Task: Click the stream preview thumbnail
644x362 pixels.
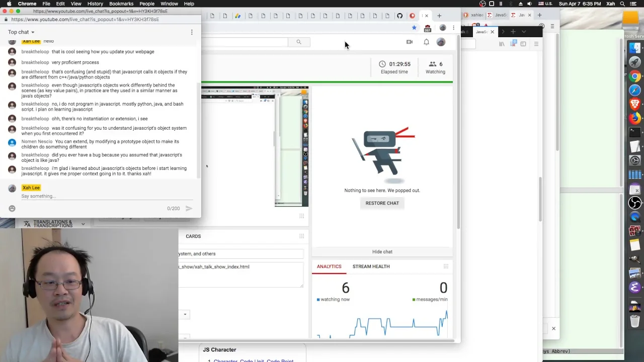Action: click(255, 146)
